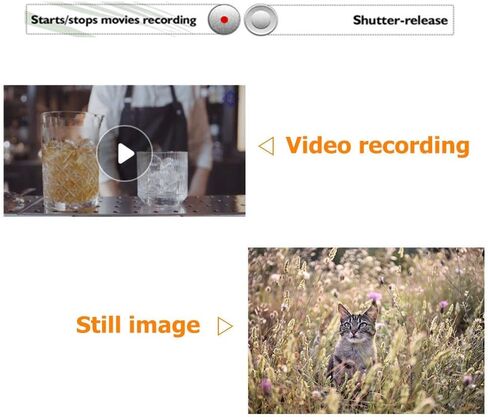Click the word 'image' in orange heading
488x417 pixels.
pos(164,326)
